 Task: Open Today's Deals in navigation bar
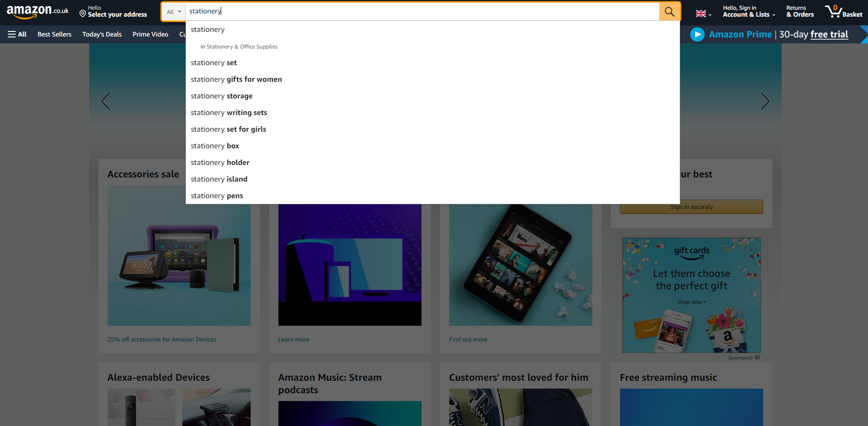pyautogui.click(x=102, y=34)
